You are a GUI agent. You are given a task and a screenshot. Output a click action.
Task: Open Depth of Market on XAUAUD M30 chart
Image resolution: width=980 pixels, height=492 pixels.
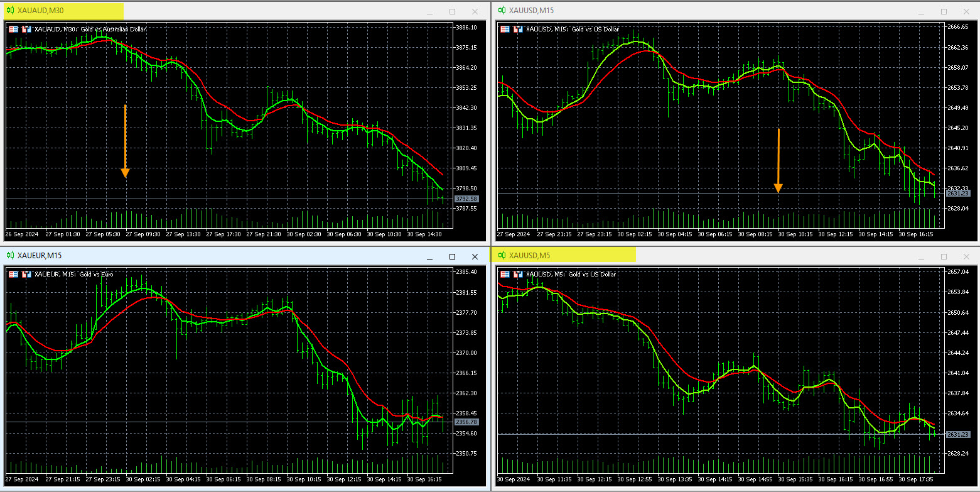pos(26,29)
